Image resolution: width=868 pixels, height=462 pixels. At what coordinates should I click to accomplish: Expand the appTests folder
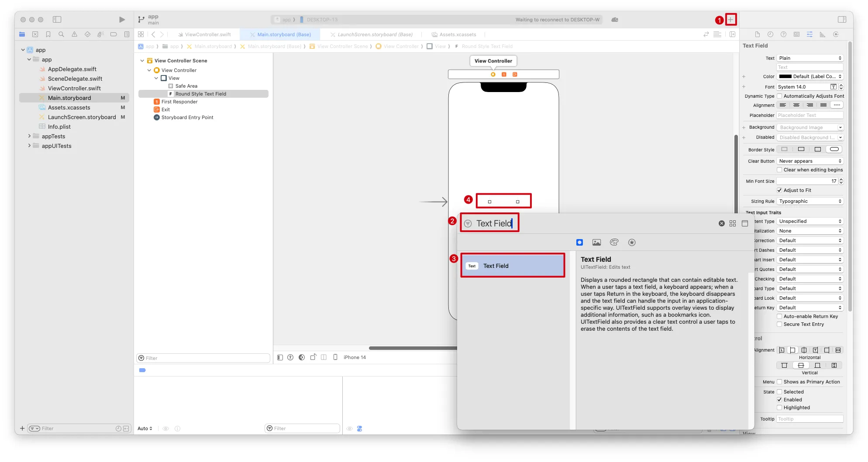pyautogui.click(x=29, y=136)
